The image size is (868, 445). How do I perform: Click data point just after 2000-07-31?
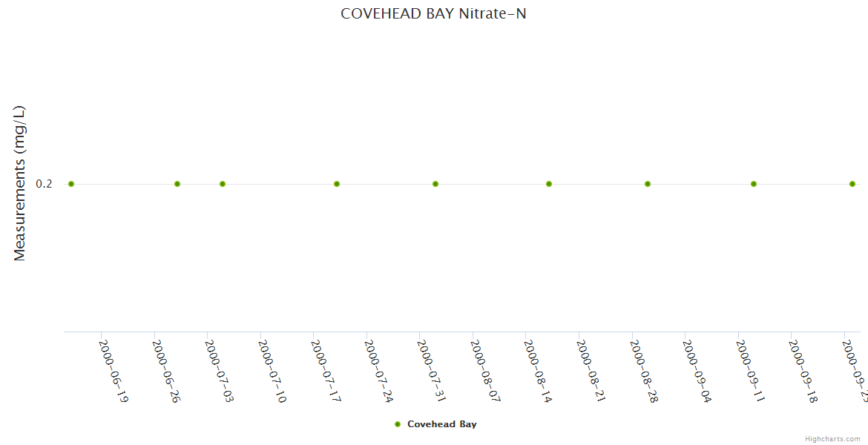click(435, 184)
